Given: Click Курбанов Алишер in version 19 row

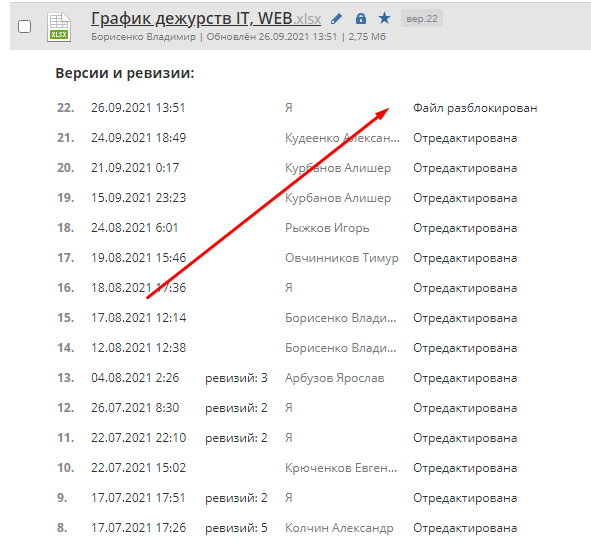Looking at the screenshot, I should pyautogui.click(x=338, y=198).
